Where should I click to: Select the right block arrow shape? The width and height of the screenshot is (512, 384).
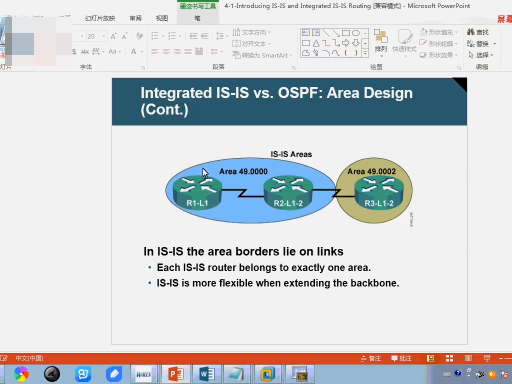[x=346, y=43]
